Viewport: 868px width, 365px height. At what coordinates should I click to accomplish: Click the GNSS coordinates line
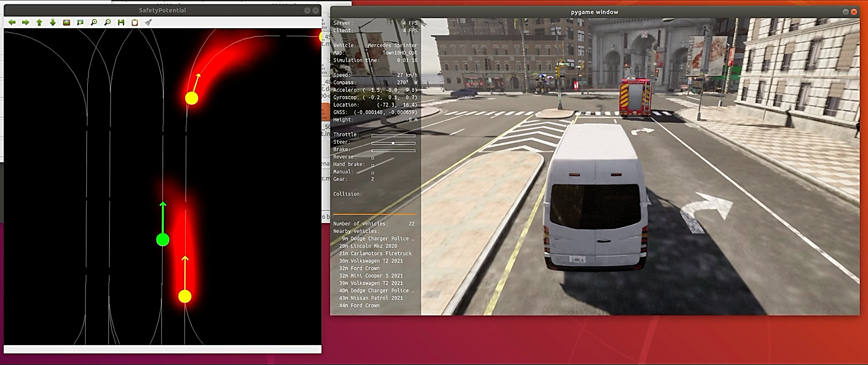375,112
